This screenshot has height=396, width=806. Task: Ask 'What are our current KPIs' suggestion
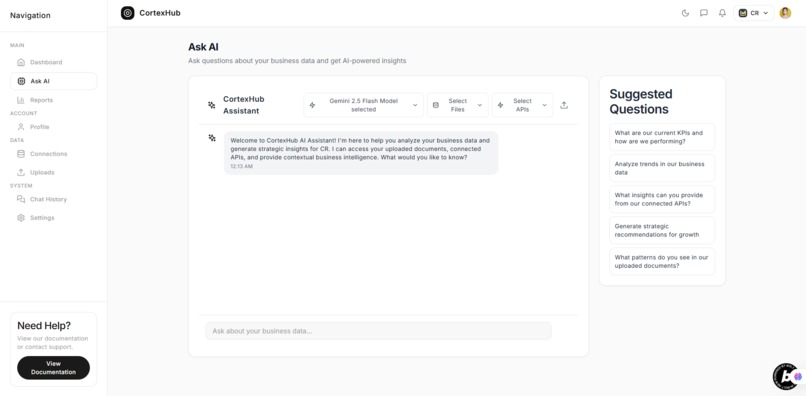(662, 137)
